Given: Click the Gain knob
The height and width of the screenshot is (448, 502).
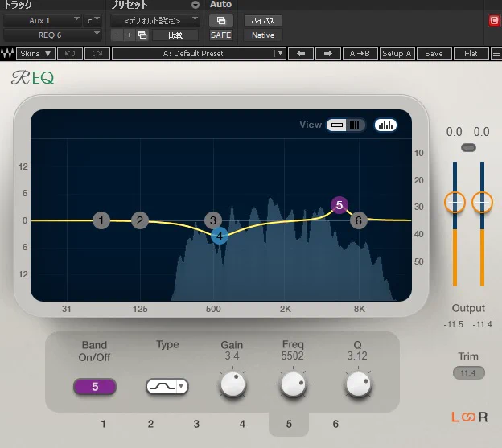Looking at the screenshot, I should 232,384.
